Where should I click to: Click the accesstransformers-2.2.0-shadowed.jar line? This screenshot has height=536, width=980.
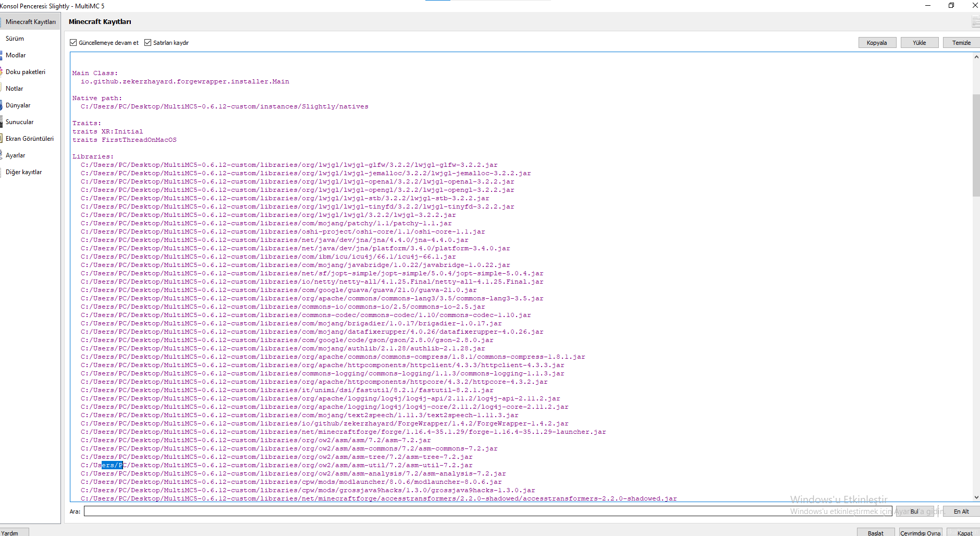pos(378,498)
